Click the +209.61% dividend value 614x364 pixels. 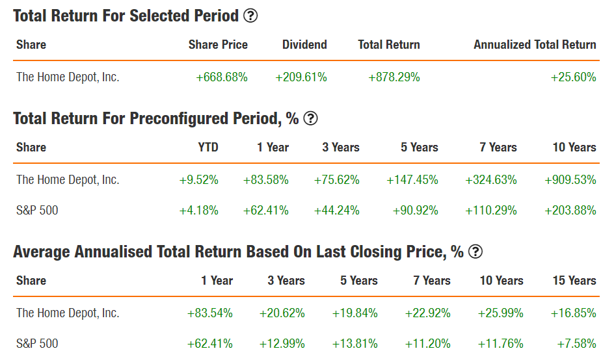click(x=301, y=77)
